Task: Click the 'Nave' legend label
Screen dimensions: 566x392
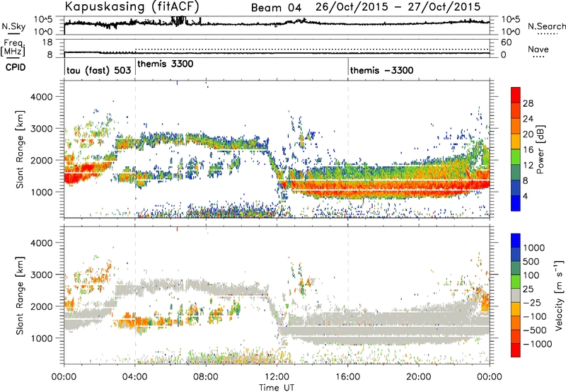Action: (538, 50)
